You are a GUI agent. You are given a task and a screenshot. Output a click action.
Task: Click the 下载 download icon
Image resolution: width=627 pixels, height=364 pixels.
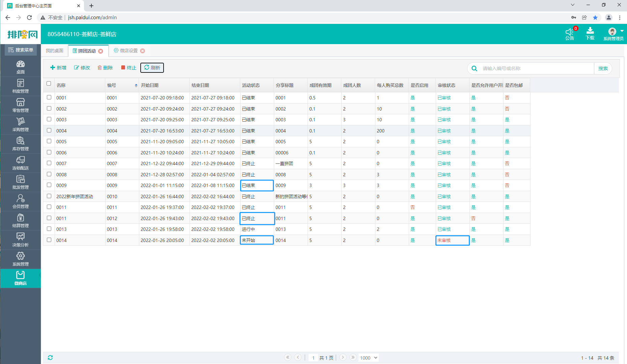coord(590,34)
